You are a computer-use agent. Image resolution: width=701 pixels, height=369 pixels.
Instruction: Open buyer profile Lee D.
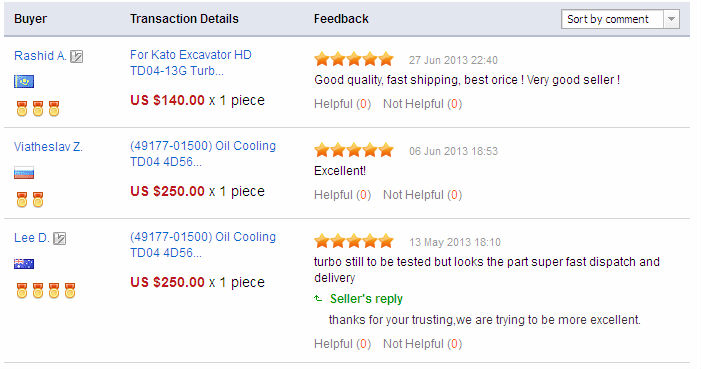click(31, 238)
